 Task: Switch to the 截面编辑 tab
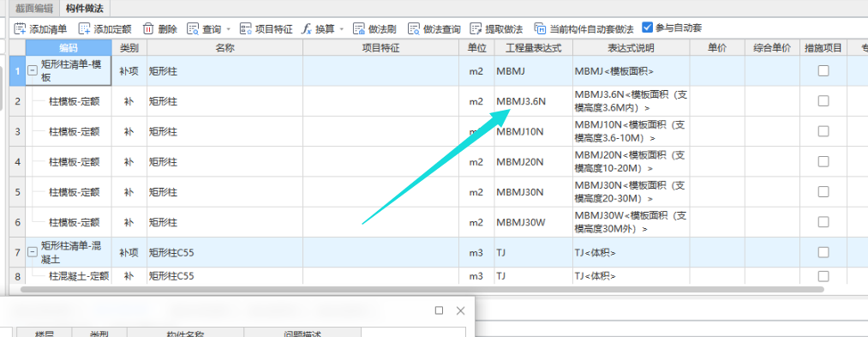[x=34, y=8]
